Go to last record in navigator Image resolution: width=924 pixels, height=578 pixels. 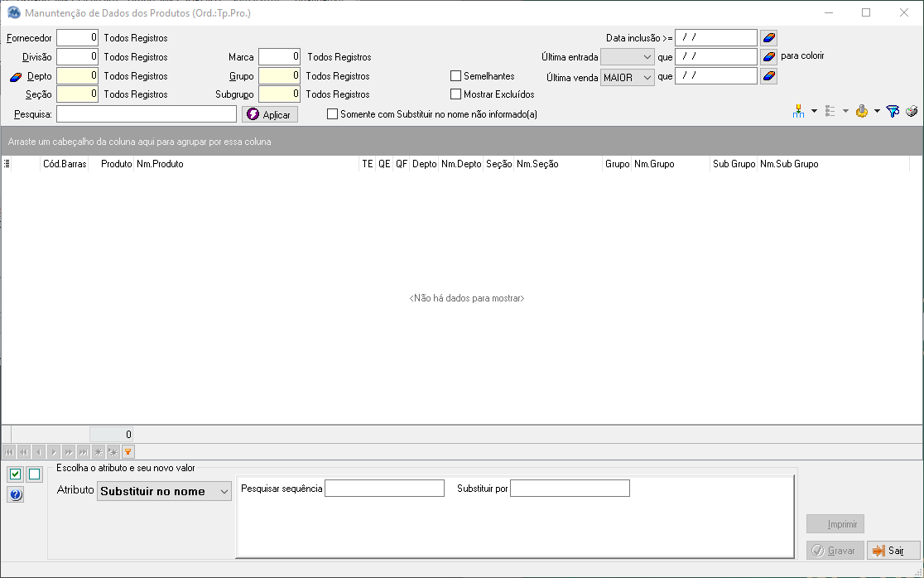click(x=84, y=452)
